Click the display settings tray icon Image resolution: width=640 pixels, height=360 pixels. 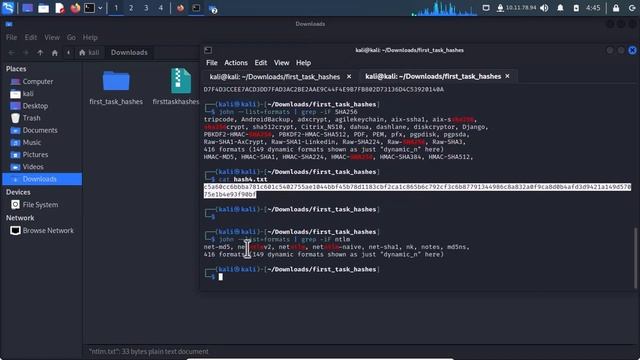click(x=486, y=8)
